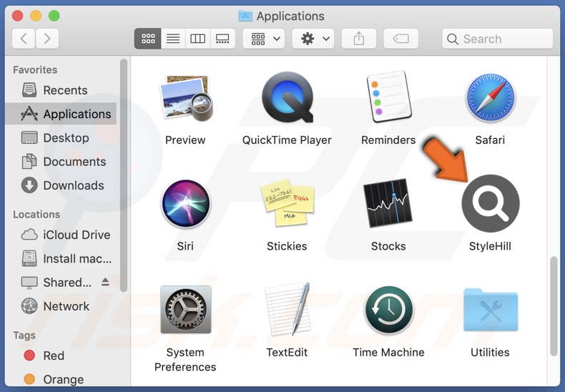Switch to icon view
The height and width of the screenshot is (392, 565).
(148, 39)
